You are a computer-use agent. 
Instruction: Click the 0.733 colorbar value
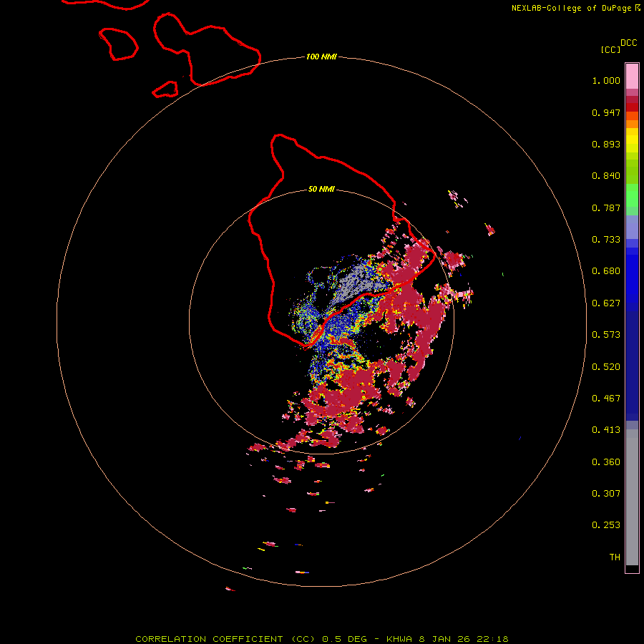(606, 240)
